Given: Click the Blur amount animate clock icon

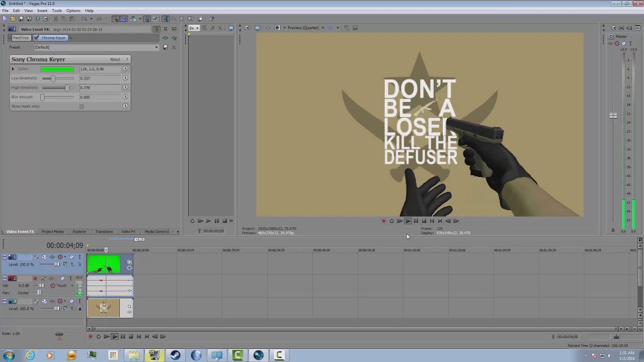Looking at the screenshot, I should [x=125, y=97].
